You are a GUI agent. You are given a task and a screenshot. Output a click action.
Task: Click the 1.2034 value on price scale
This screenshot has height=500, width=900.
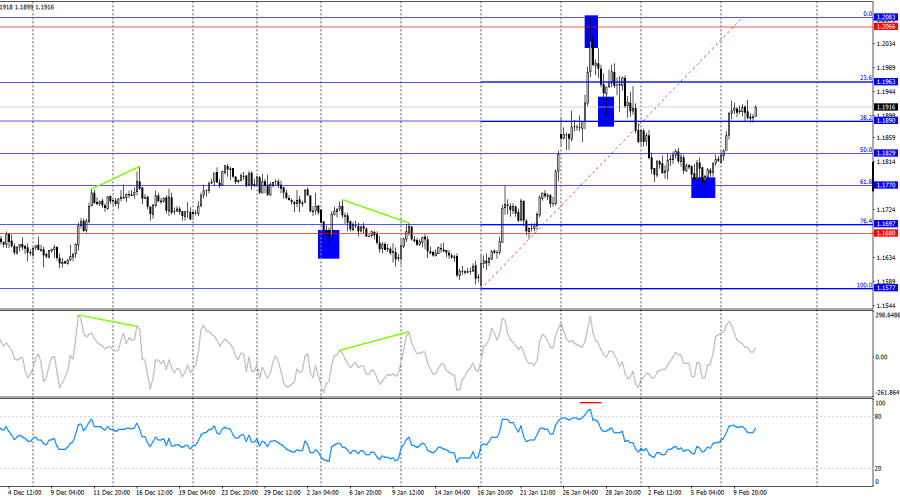(886, 44)
